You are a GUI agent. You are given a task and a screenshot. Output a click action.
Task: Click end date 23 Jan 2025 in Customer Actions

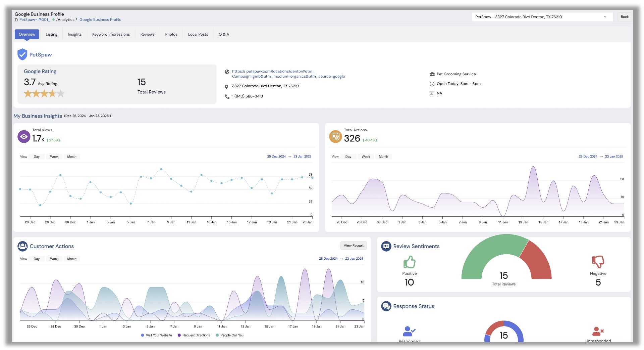[x=354, y=259]
